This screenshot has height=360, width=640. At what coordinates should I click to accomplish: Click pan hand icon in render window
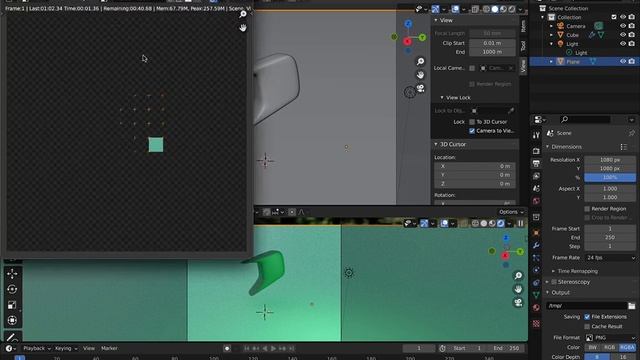click(x=243, y=28)
